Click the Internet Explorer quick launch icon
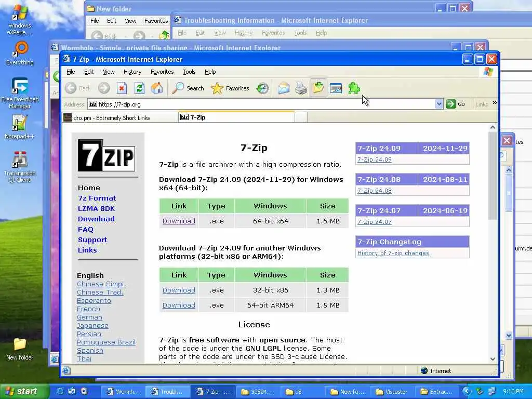532x399 pixels. click(60, 392)
